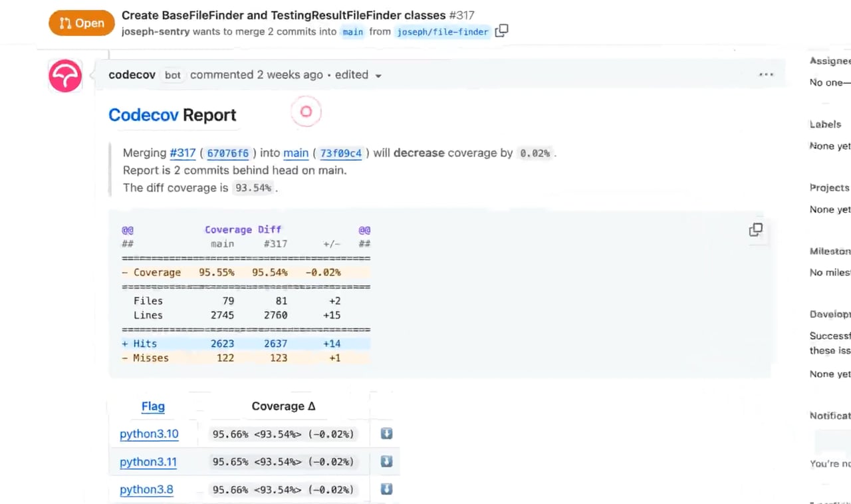The width and height of the screenshot is (851, 504).
Task: Click the Open pull request status badge
Action: pos(82,23)
